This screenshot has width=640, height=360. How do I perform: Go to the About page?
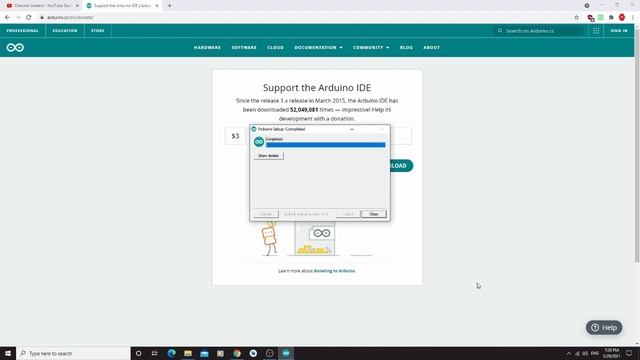pyautogui.click(x=431, y=47)
